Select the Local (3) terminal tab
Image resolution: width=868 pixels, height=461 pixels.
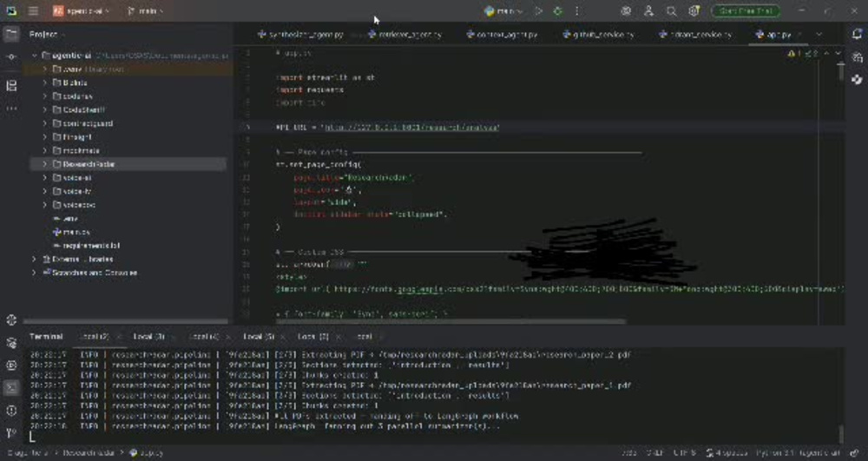pyautogui.click(x=148, y=337)
